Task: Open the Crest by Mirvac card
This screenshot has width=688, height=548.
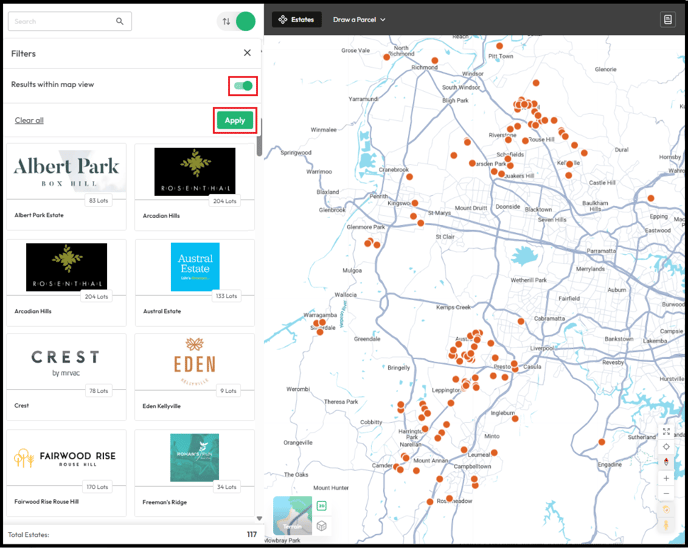Action: pos(66,377)
